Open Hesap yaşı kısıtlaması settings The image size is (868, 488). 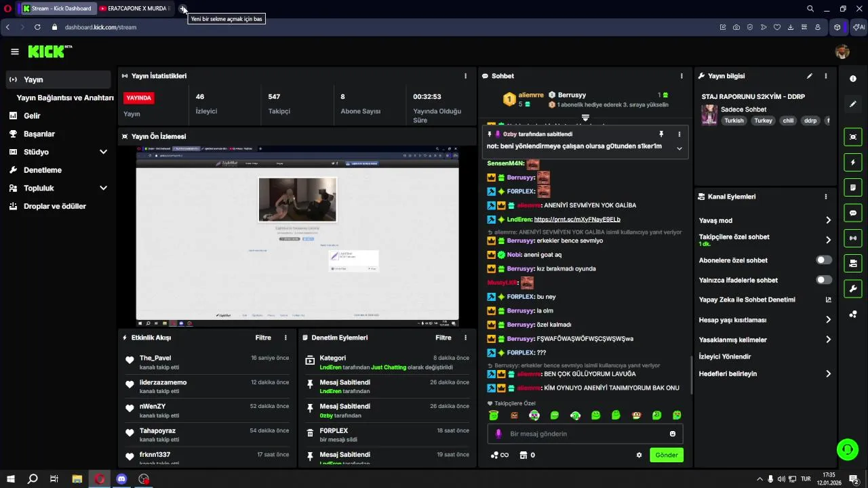(x=765, y=320)
